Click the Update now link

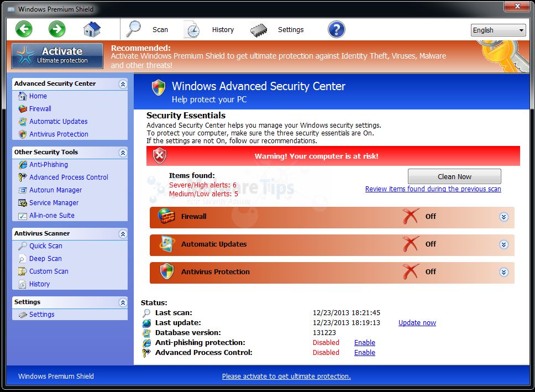coord(417,323)
